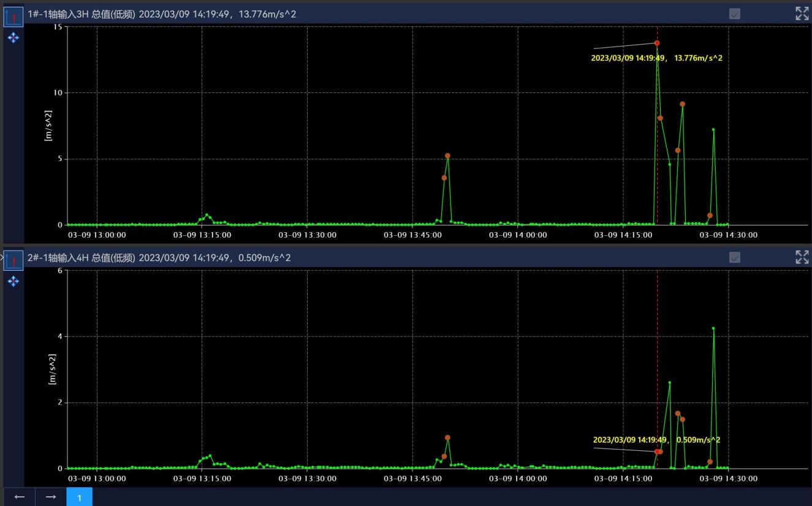The width and height of the screenshot is (812, 506).
Task: Expand the bottom chart to fullscreen
Action: point(802,257)
